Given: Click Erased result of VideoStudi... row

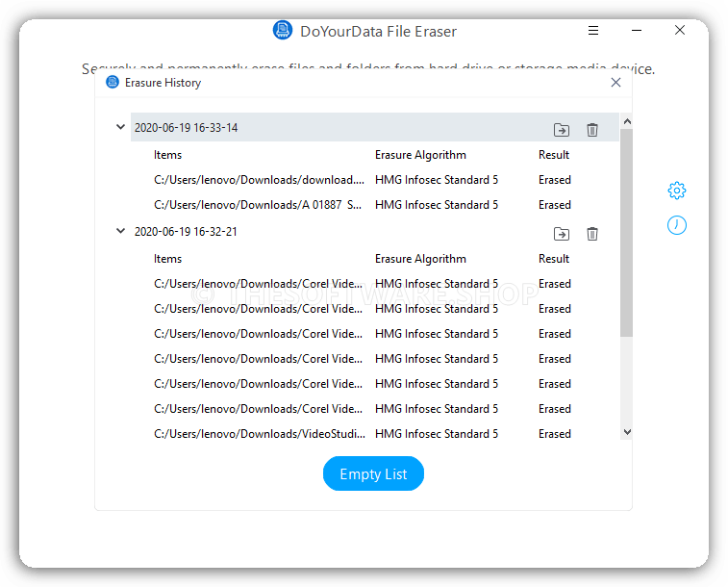Looking at the screenshot, I should click(554, 434).
